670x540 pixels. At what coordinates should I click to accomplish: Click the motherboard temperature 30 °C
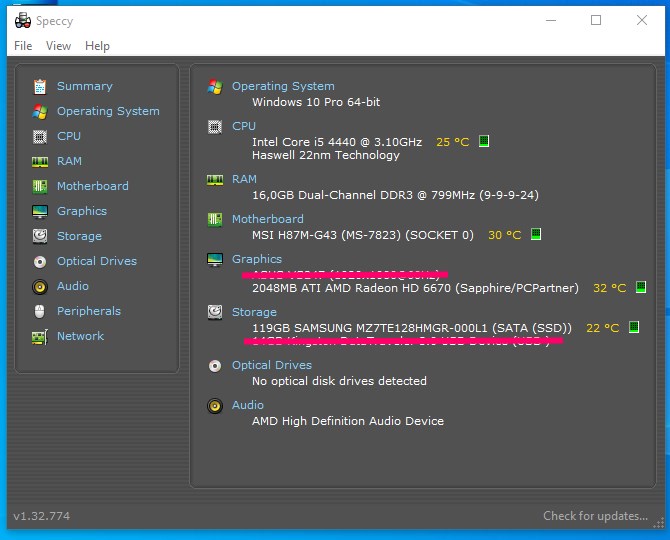point(505,235)
